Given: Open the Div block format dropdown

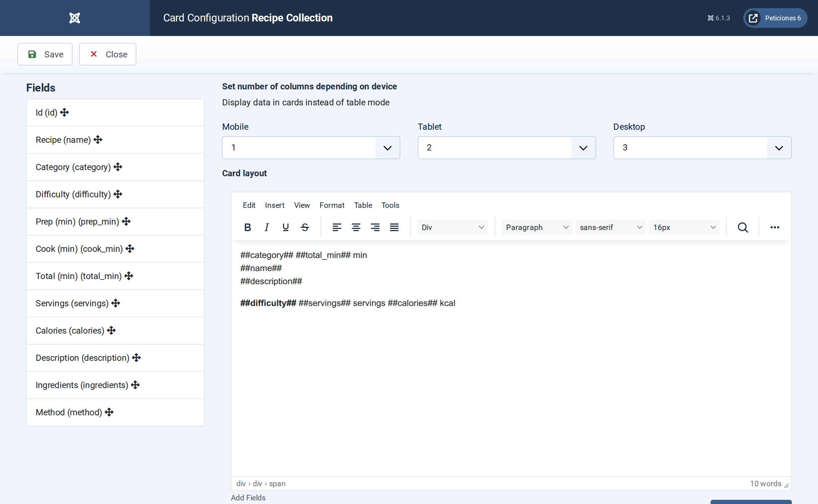Looking at the screenshot, I should (x=452, y=227).
